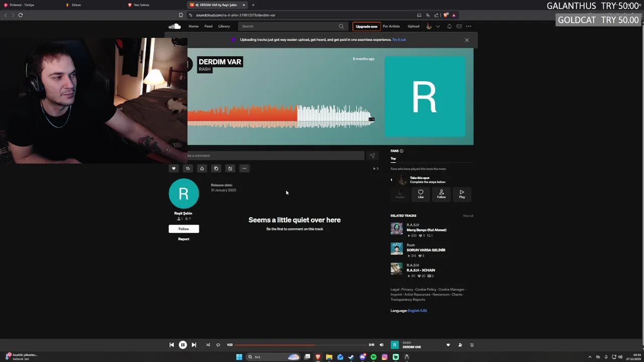This screenshot has height=362, width=644.
Task: Seek on bottom player progress bar
Action: tap(301, 345)
